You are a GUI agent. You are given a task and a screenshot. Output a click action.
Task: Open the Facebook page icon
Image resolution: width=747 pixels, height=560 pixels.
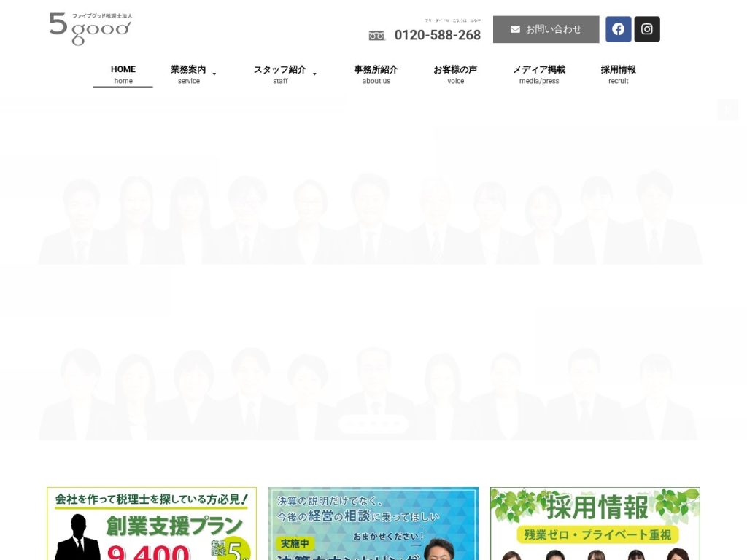(x=619, y=29)
